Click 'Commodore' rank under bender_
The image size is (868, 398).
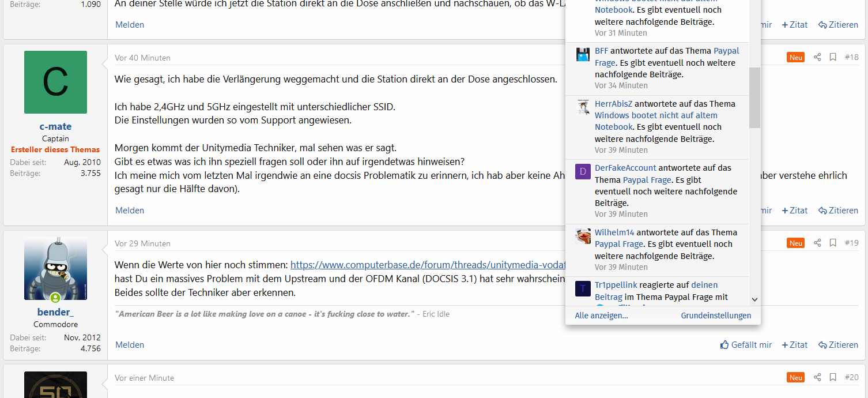coord(55,325)
